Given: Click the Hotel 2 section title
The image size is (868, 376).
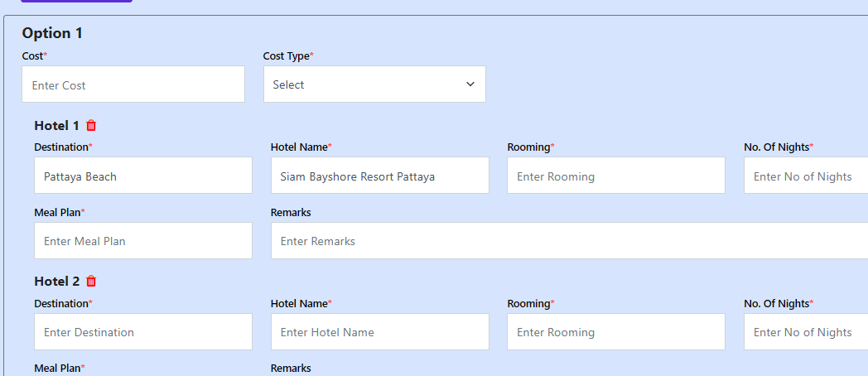Looking at the screenshot, I should (56, 282).
